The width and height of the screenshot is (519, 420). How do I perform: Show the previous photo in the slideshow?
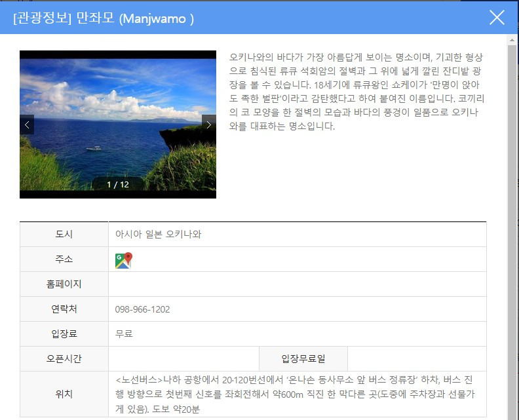(x=27, y=124)
